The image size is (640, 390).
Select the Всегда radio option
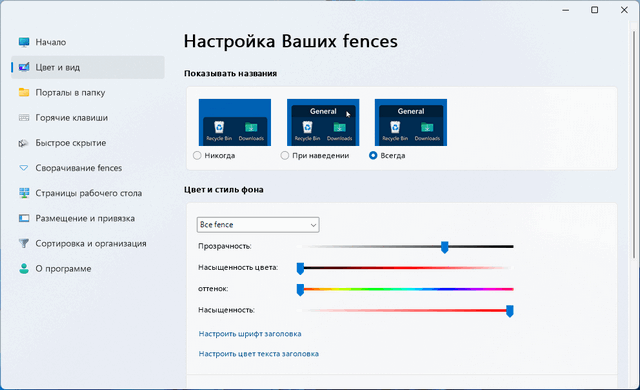(x=373, y=155)
